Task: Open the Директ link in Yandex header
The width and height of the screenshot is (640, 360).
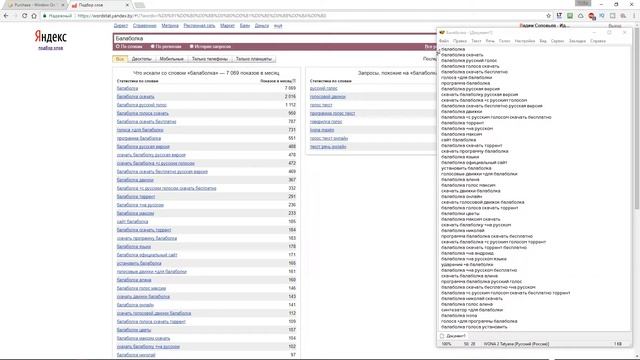Action: (x=121, y=26)
